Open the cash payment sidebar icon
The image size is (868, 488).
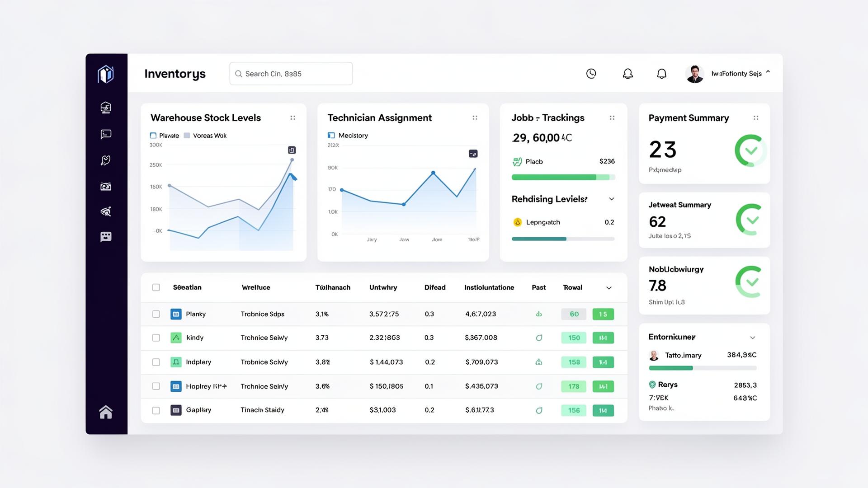pos(106,187)
